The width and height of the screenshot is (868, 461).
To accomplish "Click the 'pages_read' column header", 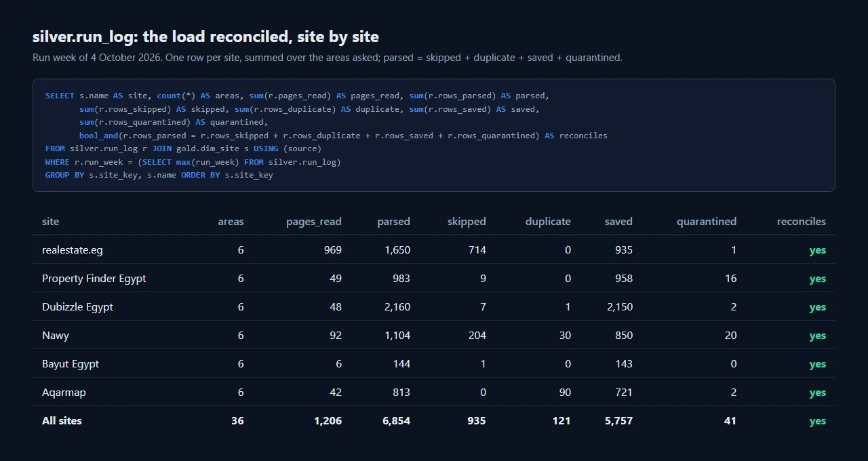I will tap(314, 222).
